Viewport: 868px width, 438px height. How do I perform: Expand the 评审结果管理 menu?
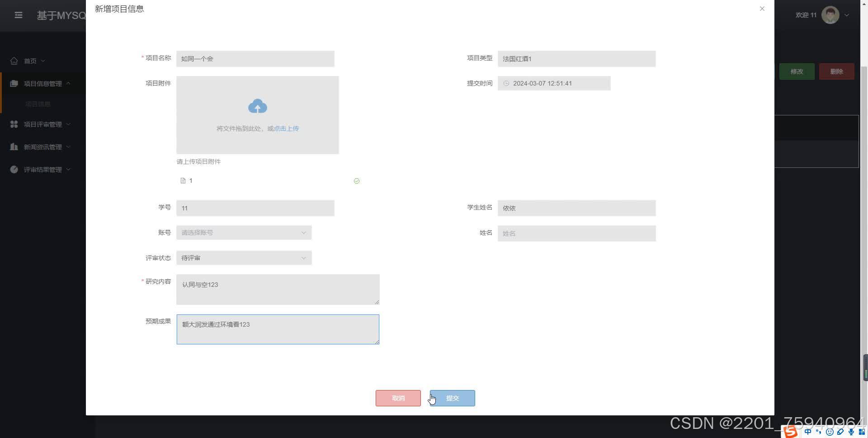coord(43,169)
